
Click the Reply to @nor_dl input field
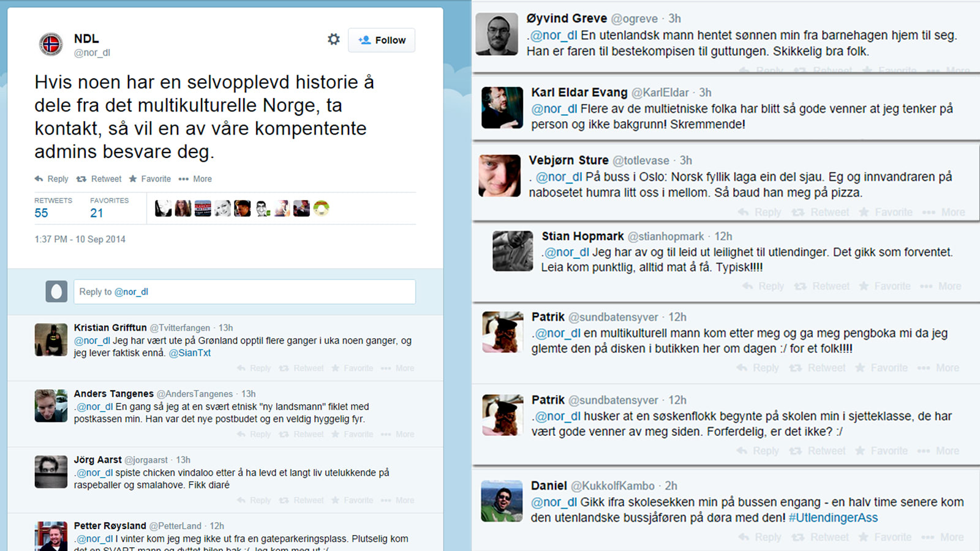pyautogui.click(x=244, y=292)
